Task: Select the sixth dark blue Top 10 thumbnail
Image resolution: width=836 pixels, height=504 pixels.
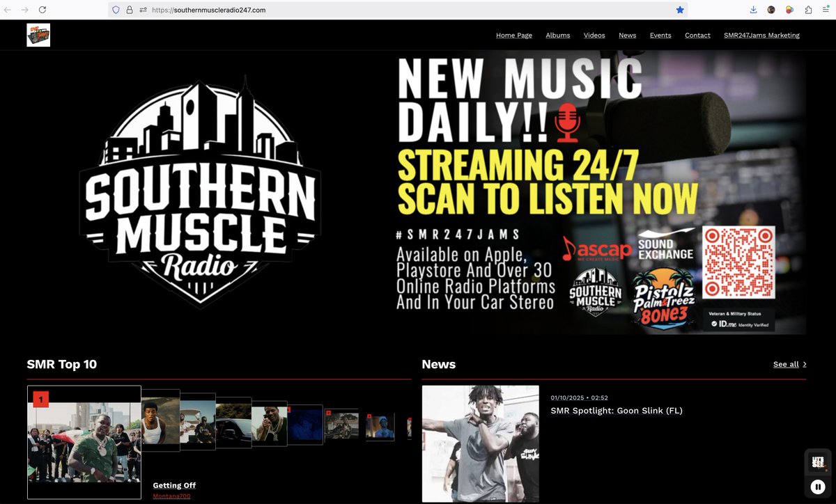Action: coord(305,425)
